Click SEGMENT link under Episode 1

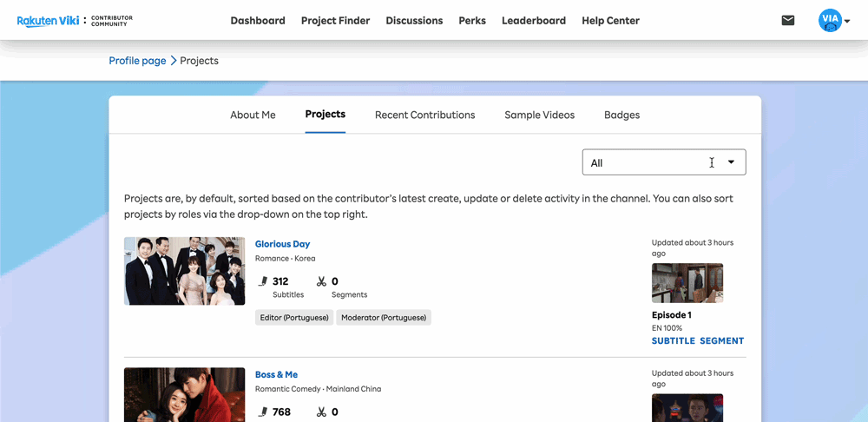tap(722, 341)
